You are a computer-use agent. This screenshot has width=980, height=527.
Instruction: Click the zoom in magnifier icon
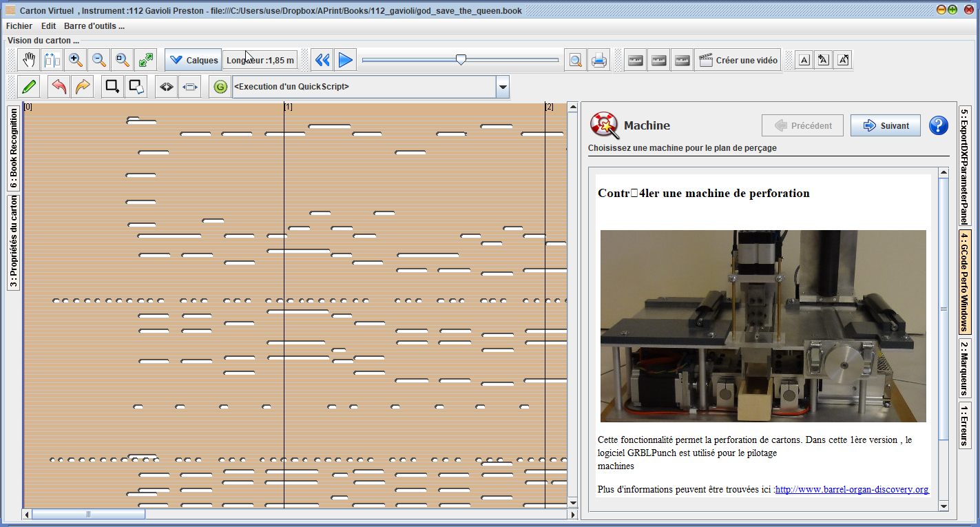pyautogui.click(x=76, y=60)
